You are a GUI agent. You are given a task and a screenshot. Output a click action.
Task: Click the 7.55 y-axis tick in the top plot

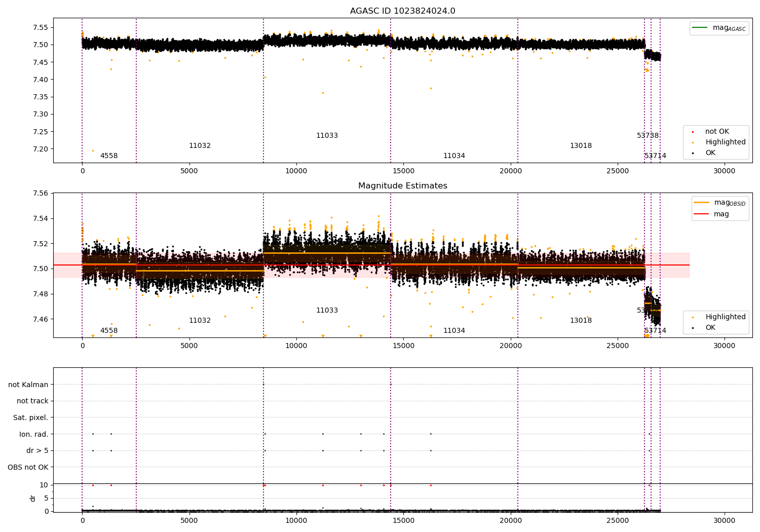[x=41, y=27]
